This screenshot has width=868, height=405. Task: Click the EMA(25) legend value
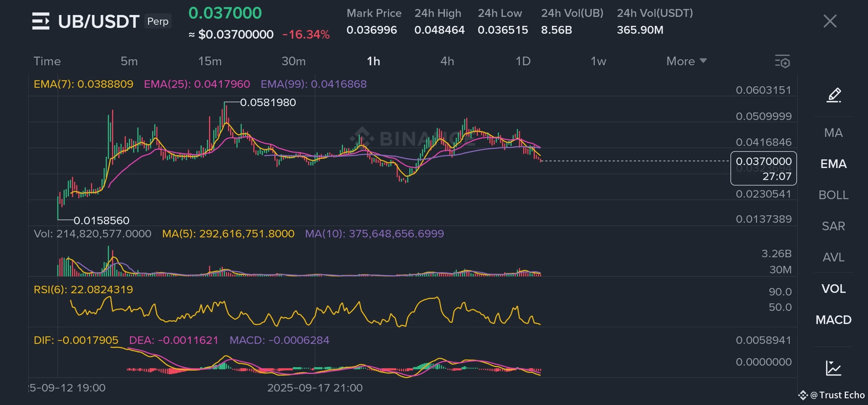click(x=197, y=84)
